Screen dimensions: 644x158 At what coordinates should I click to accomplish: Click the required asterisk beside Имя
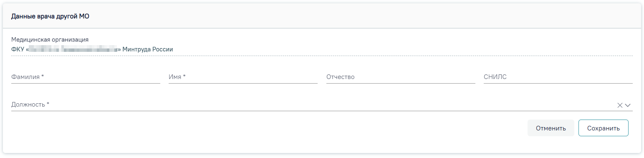tap(184, 77)
